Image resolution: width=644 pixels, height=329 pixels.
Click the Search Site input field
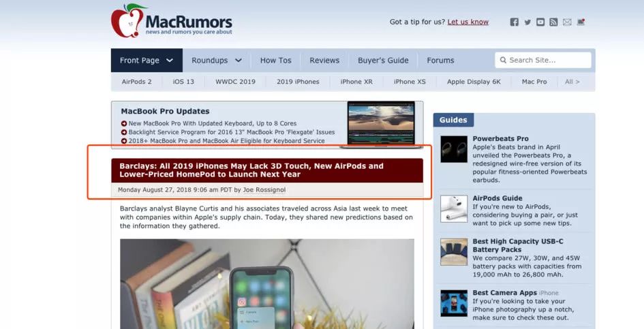543,60
